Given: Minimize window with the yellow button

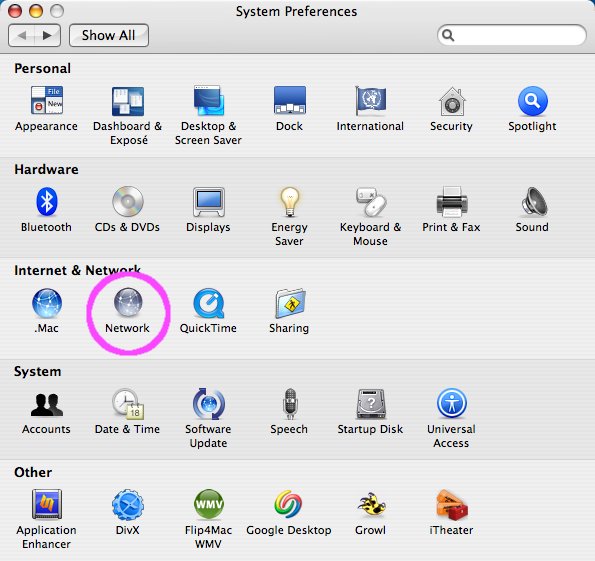Looking at the screenshot, I should click(36, 11).
